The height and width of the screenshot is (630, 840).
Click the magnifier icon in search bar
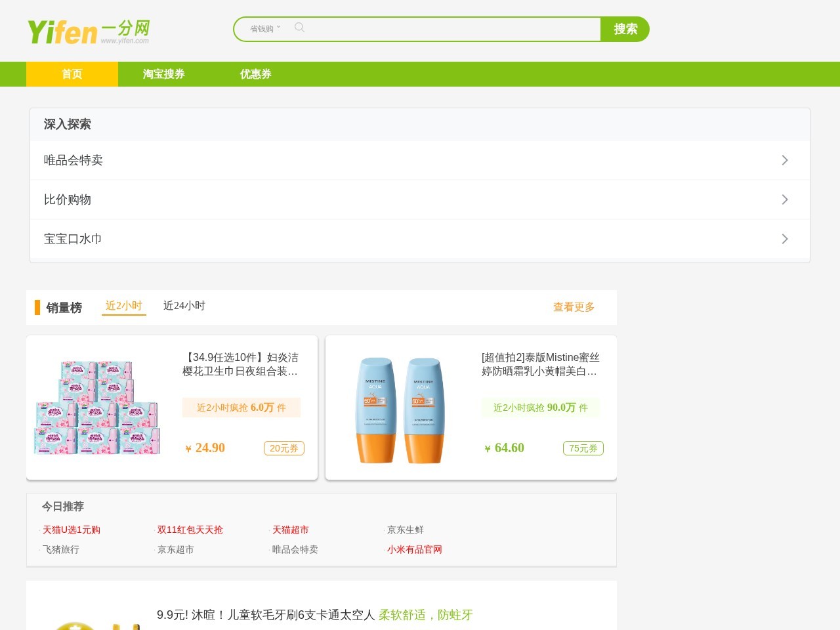pyautogui.click(x=299, y=28)
